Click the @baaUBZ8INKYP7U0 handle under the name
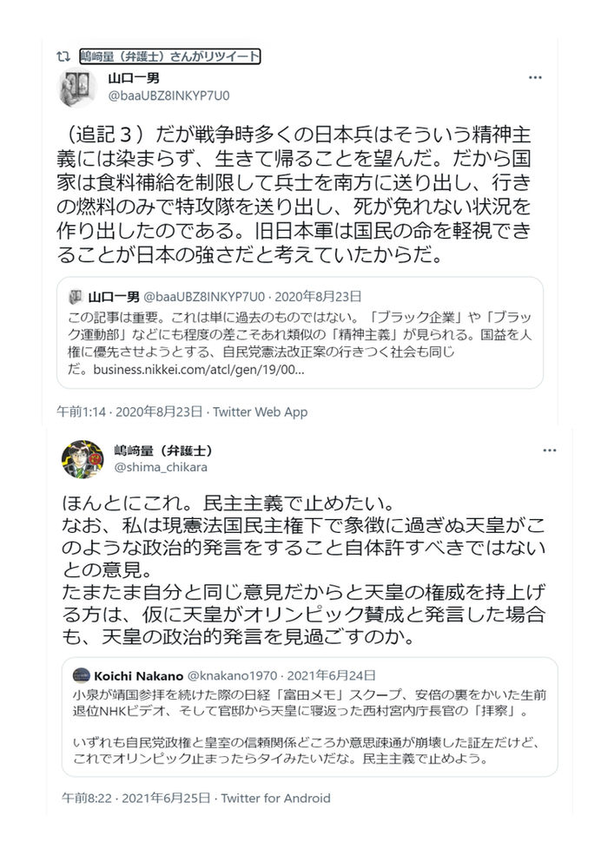Image resolution: width=614 pixels, height=868 pixels. point(168,95)
